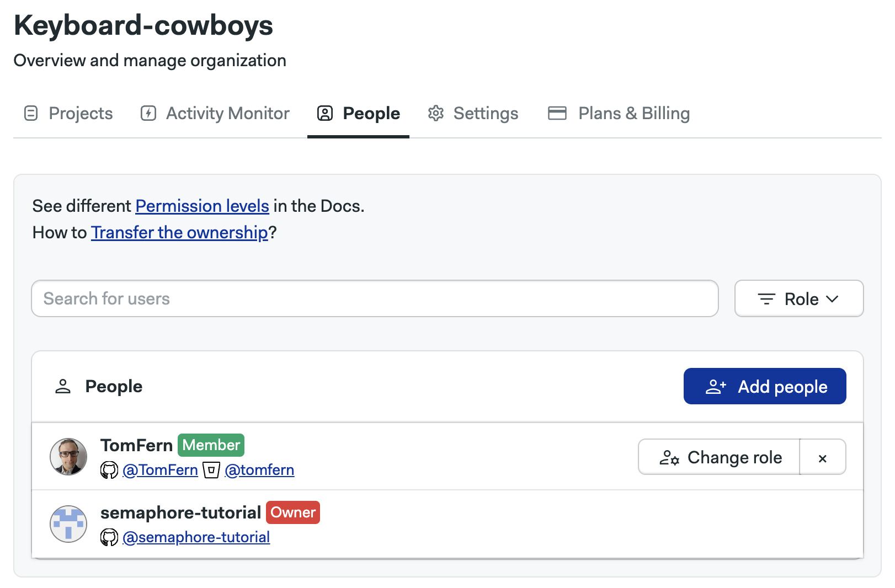Click the Add people button

(765, 386)
